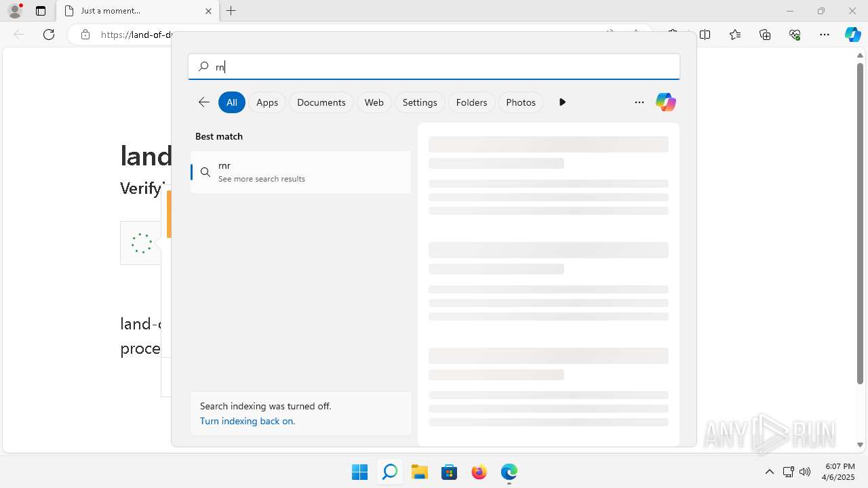Show hidden system tray icons

click(x=769, y=472)
